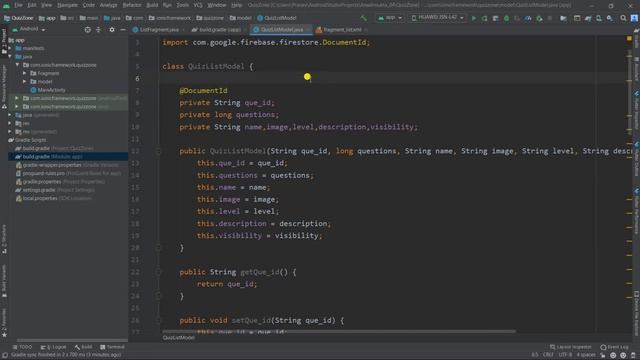Open the app run configuration dropdown
Viewport: 640px width, 360px height.
[x=390, y=18]
